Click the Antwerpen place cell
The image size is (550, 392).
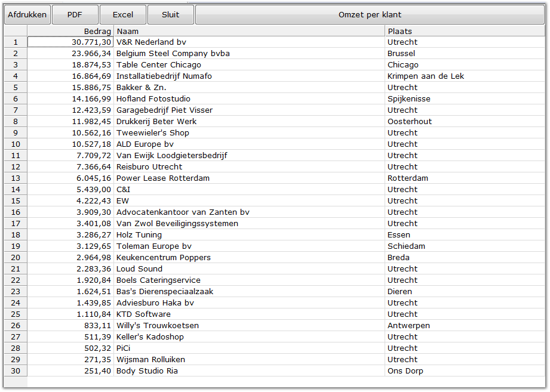coord(465,325)
